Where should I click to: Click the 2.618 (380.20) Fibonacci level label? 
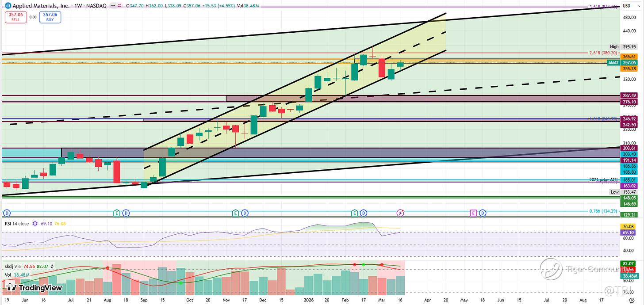click(x=604, y=53)
